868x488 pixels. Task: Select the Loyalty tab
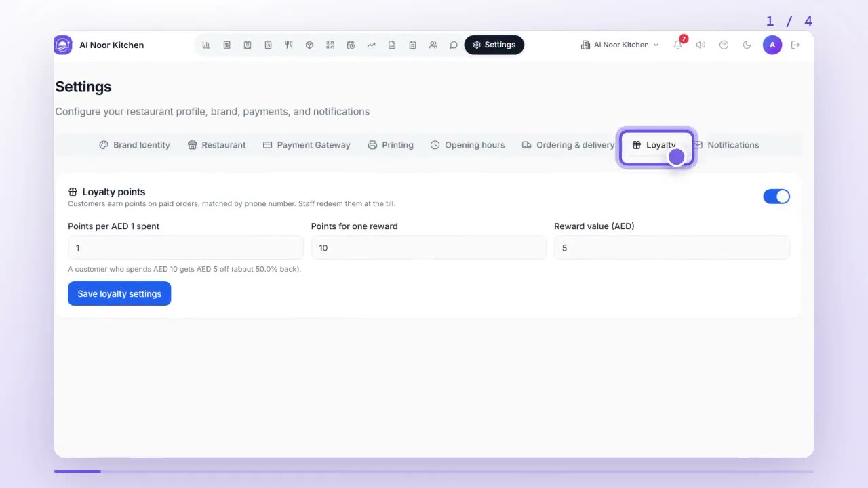pyautogui.click(x=656, y=145)
